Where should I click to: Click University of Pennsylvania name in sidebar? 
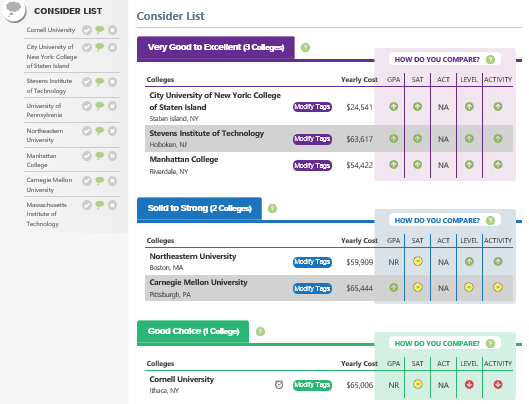click(x=44, y=110)
